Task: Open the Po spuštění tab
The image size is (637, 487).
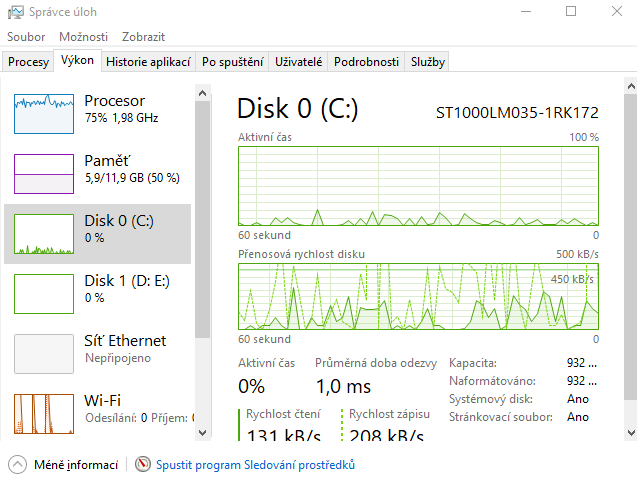Action: pyautogui.click(x=233, y=62)
